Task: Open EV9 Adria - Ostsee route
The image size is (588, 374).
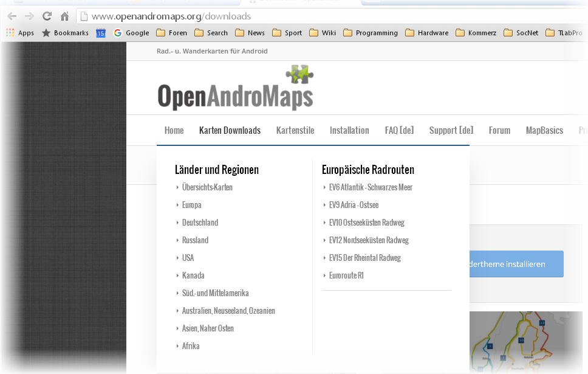Action: (354, 205)
